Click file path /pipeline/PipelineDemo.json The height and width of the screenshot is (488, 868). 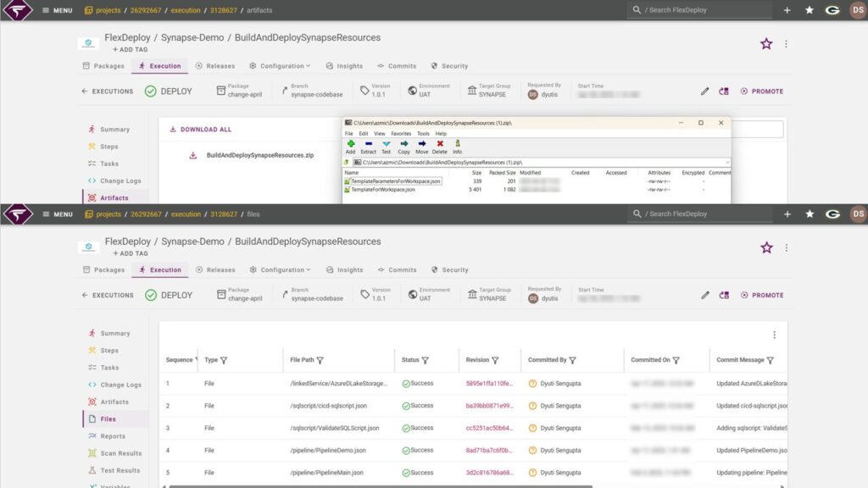(328, 451)
